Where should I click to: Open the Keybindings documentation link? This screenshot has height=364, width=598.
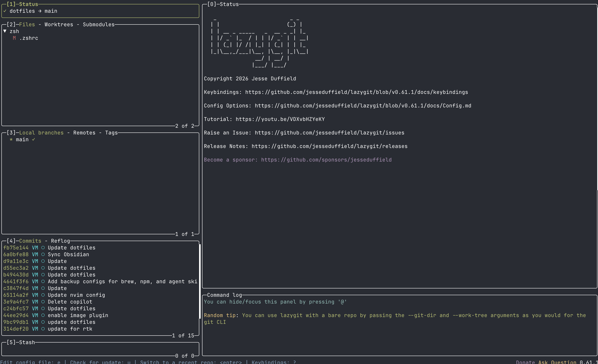(x=357, y=92)
